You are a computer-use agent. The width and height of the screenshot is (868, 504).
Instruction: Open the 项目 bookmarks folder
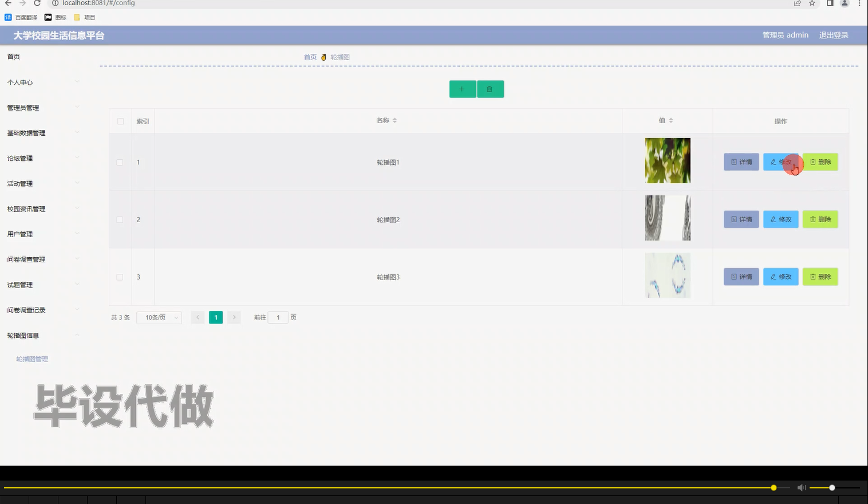tap(85, 17)
